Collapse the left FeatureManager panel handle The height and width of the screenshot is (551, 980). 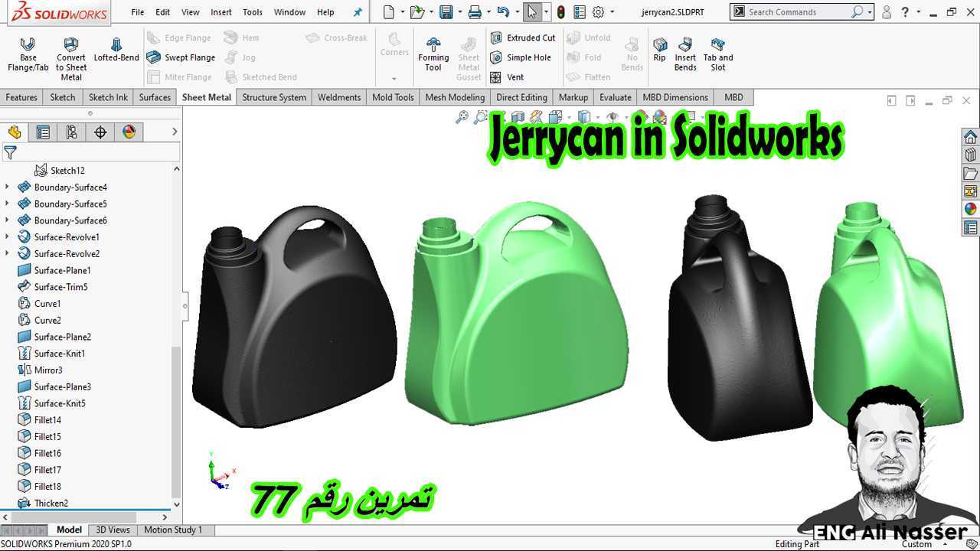point(185,306)
